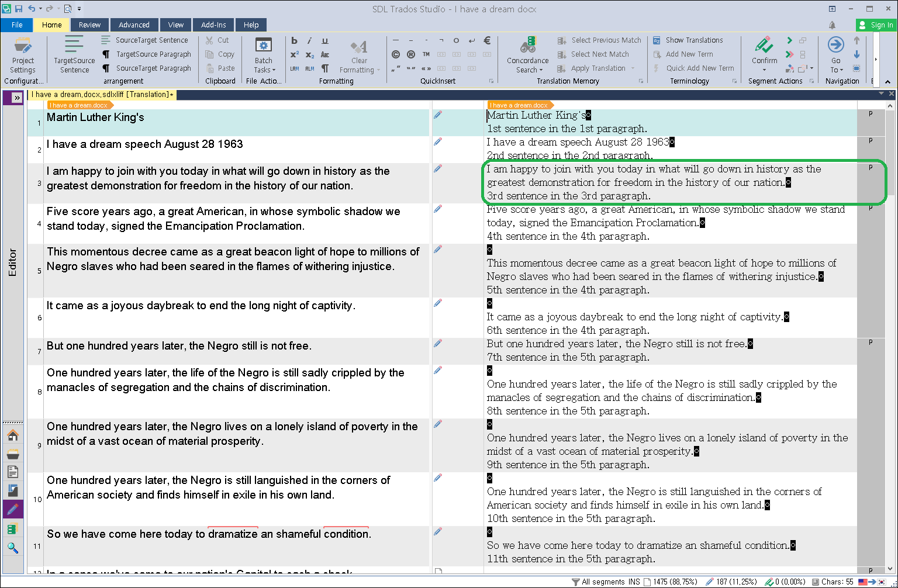Image resolution: width=898 pixels, height=588 pixels.
Task: Click the Paste button
Action: point(220,68)
